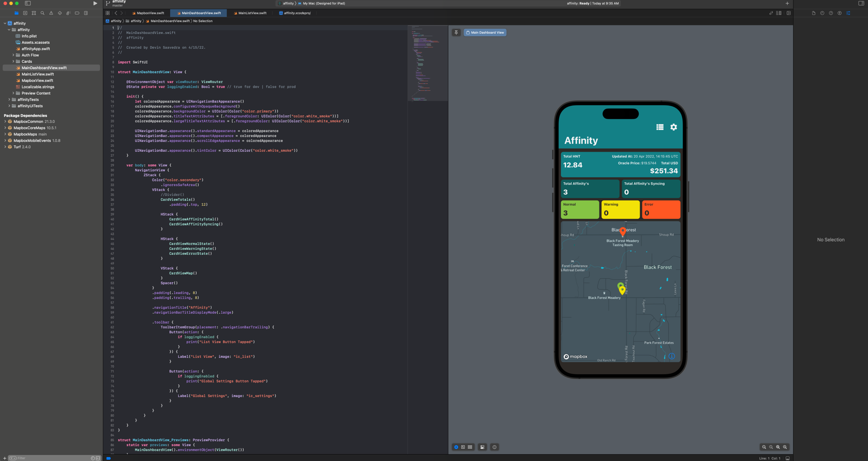Expand the affinityTests group

[x=9, y=99]
